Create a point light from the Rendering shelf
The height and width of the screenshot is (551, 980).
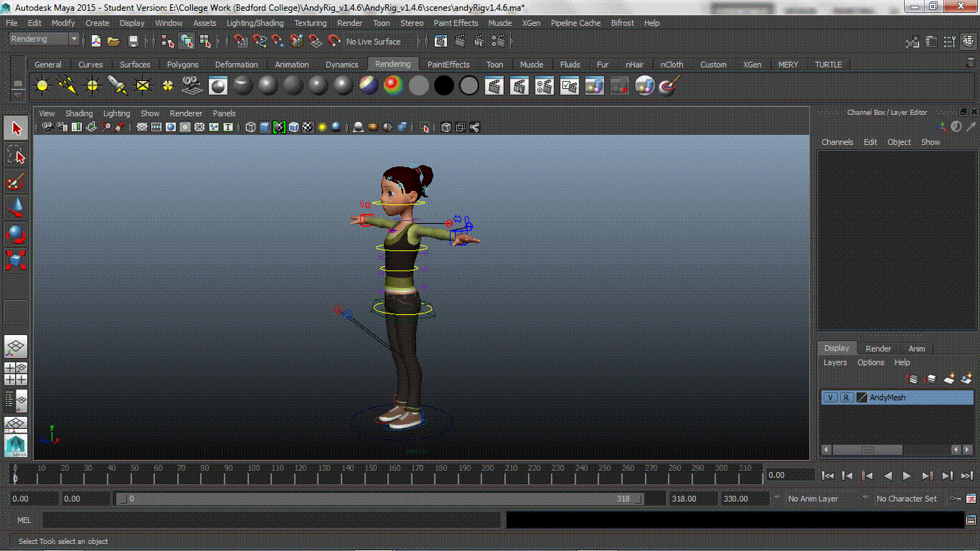92,85
